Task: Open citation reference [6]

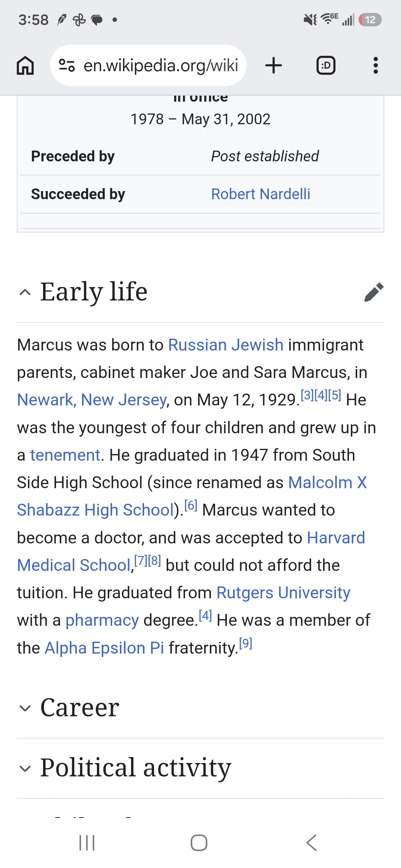Action: click(x=190, y=505)
